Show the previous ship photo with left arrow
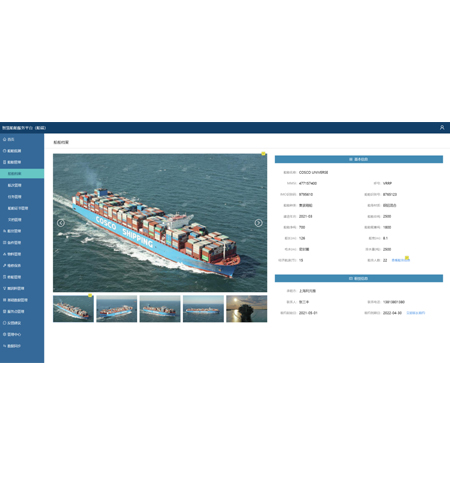 click(x=61, y=223)
